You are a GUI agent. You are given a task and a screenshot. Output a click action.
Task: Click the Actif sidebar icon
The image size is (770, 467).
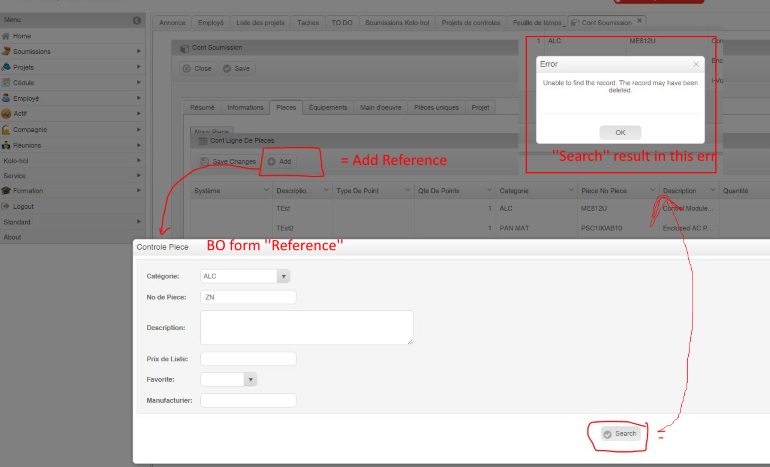tap(6, 113)
